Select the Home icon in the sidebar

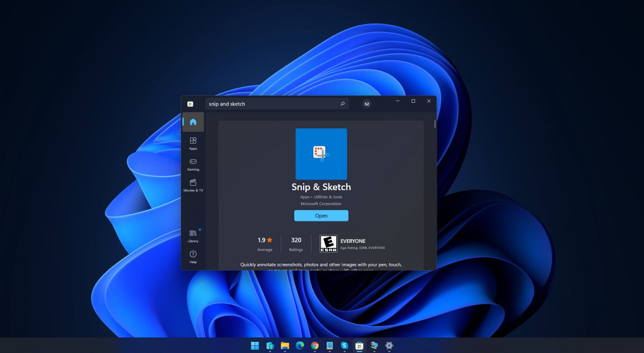(x=193, y=122)
